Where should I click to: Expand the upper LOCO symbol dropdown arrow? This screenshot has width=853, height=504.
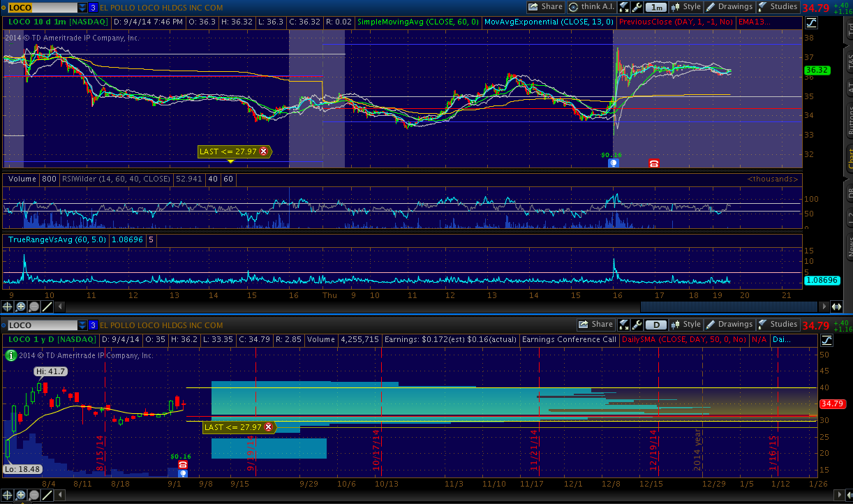click(83, 8)
